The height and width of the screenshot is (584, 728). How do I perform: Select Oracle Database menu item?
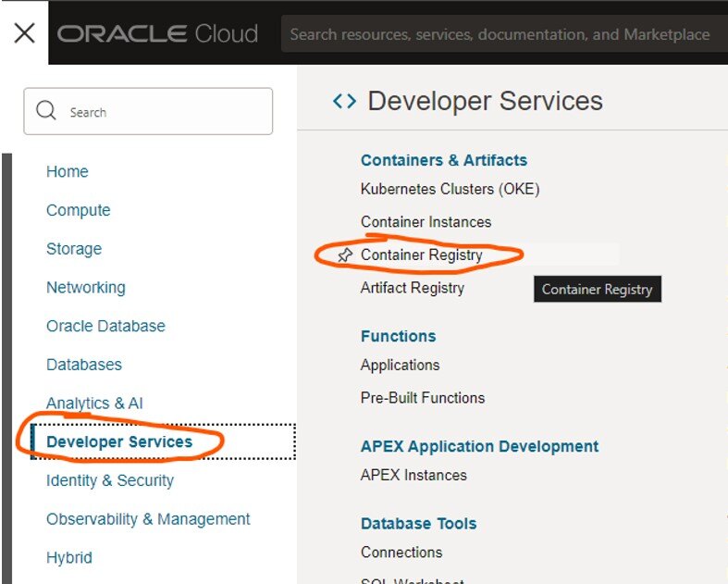point(105,326)
